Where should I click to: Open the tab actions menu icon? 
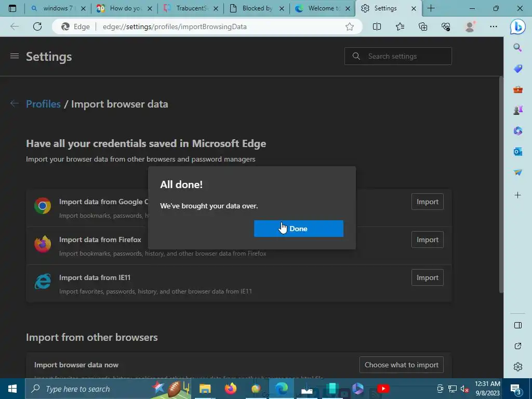tap(12, 8)
